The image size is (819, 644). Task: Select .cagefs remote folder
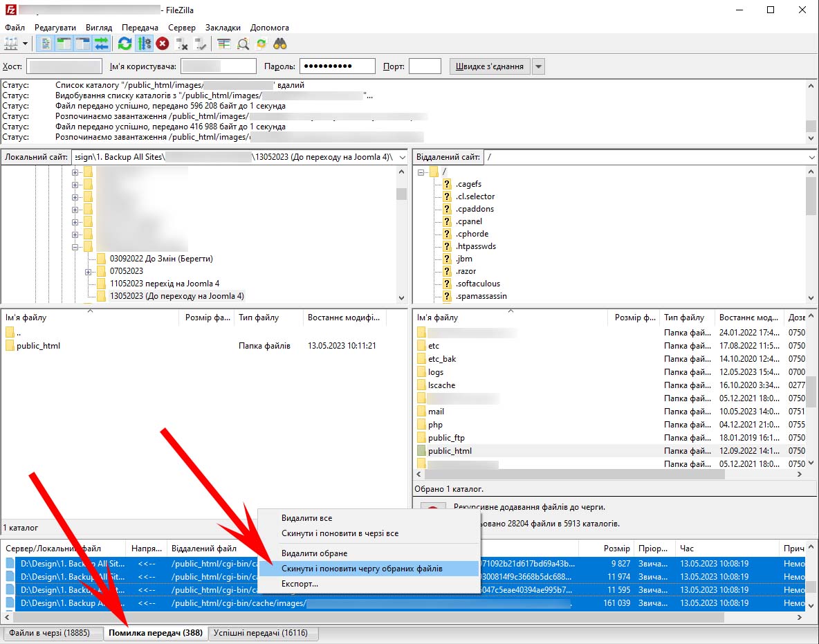468,184
